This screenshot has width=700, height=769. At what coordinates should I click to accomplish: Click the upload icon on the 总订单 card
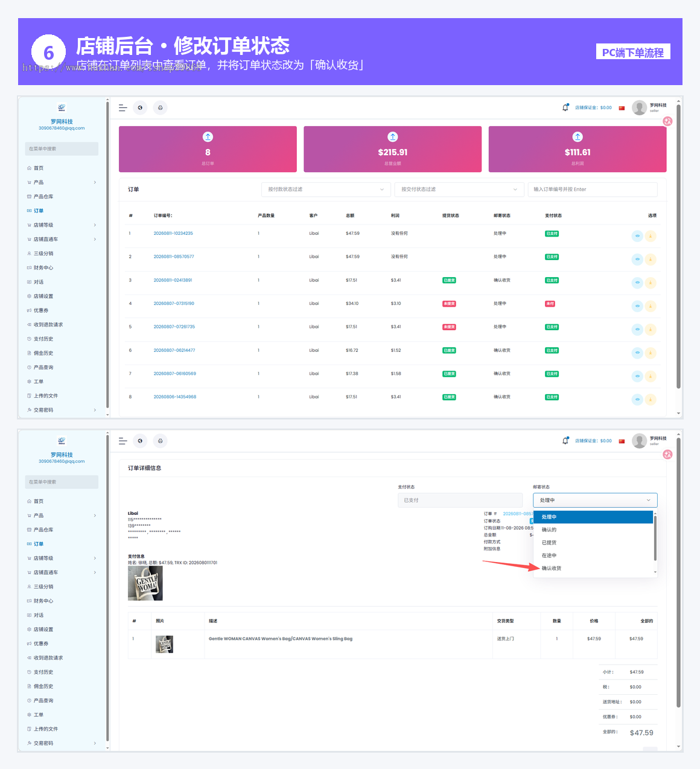[208, 137]
